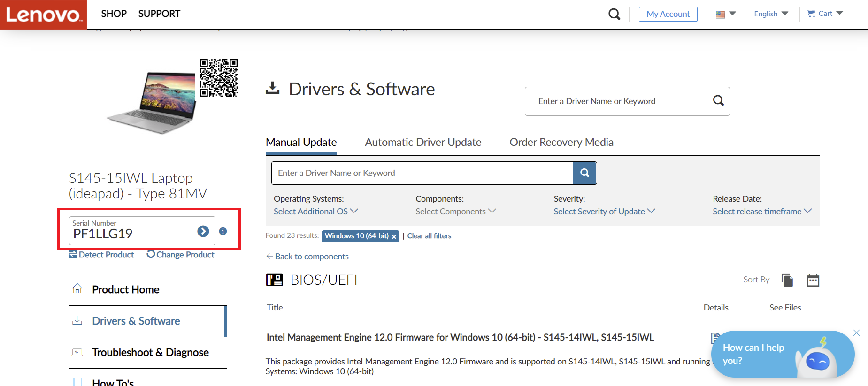The height and width of the screenshot is (386, 868).
Task: Expand Select Additional OS dropdown
Action: click(x=315, y=212)
